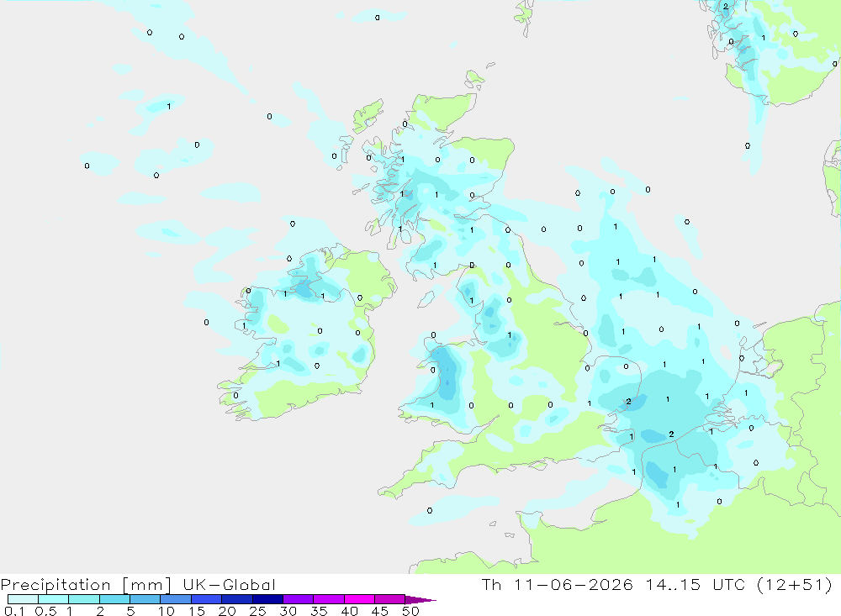This screenshot has width=841, height=616.
Task: Click the "0.5" legend scale number
Action: (46, 611)
